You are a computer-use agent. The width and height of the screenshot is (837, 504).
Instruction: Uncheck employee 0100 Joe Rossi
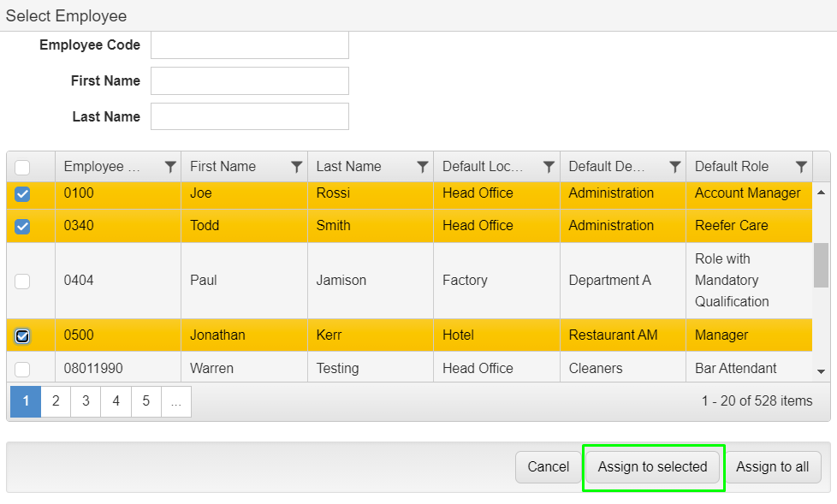[x=22, y=193]
